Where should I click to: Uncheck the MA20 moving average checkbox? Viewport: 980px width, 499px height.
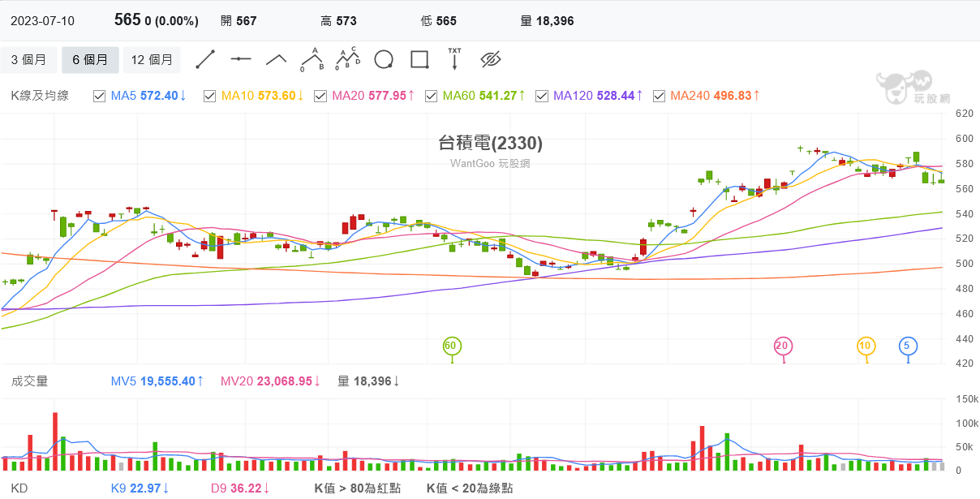point(321,96)
